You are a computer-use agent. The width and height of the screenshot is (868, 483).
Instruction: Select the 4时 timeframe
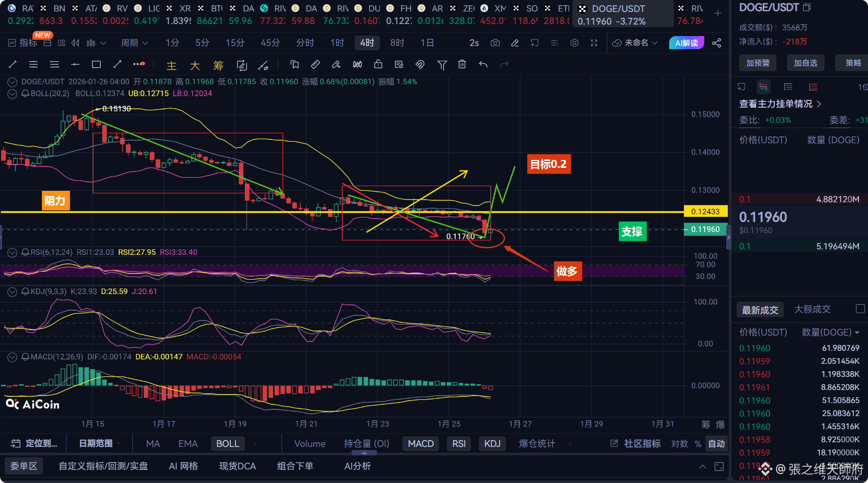[367, 43]
